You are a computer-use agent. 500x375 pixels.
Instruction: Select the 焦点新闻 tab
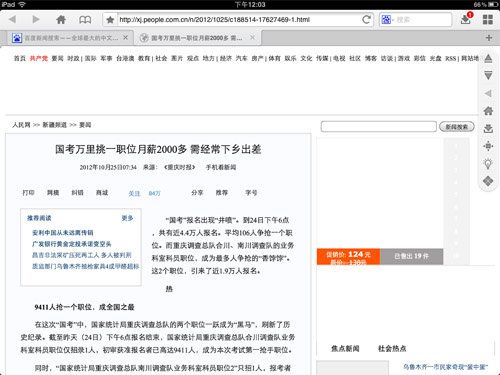pos(345,348)
